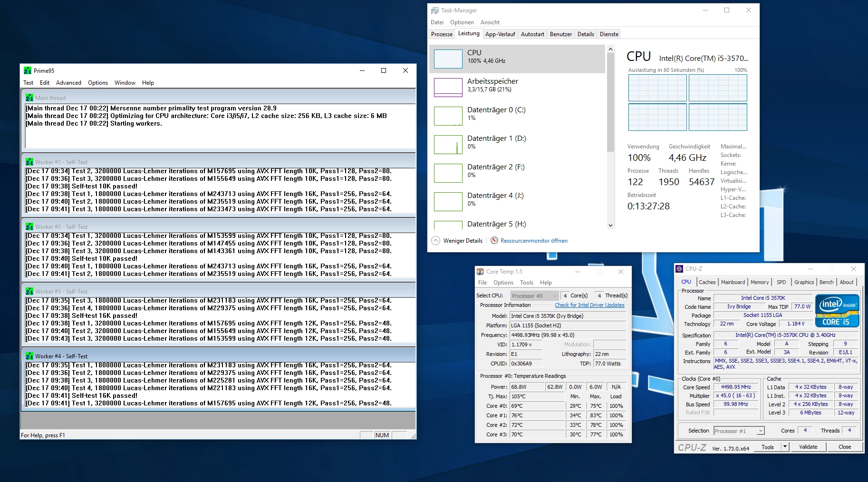868x482 pixels.
Task: Click the Close button in CPU-Z
Action: click(x=845, y=447)
